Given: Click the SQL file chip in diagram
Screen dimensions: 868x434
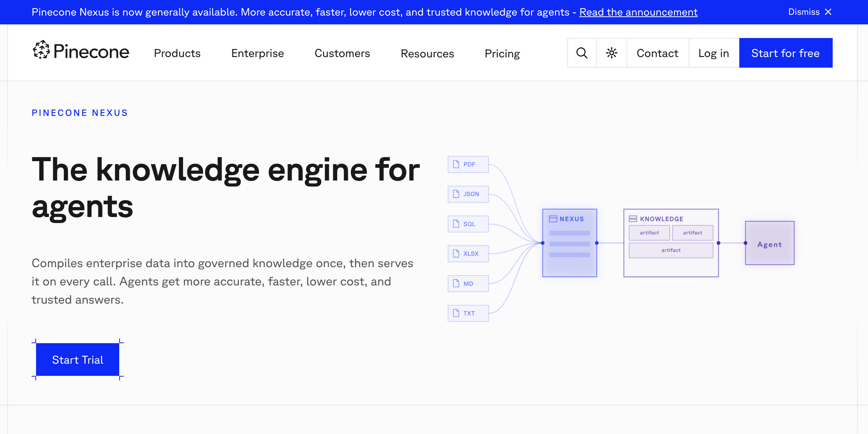Looking at the screenshot, I should [x=468, y=224].
